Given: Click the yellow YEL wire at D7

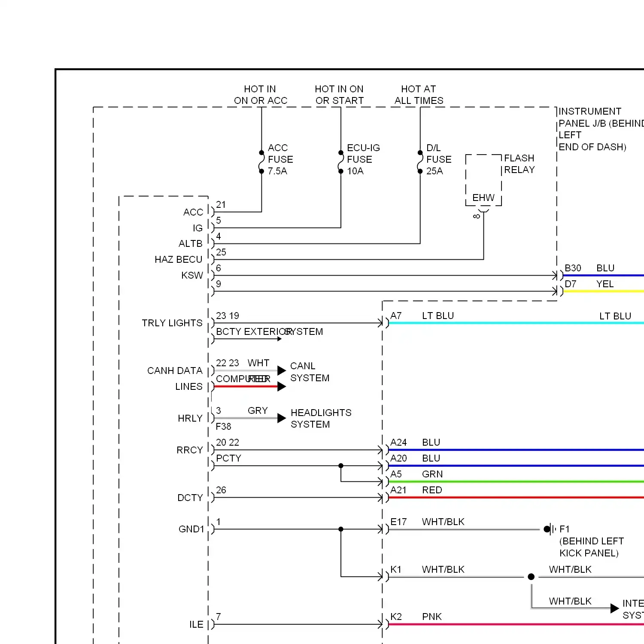Looking at the screenshot, I should click(603, 292).
